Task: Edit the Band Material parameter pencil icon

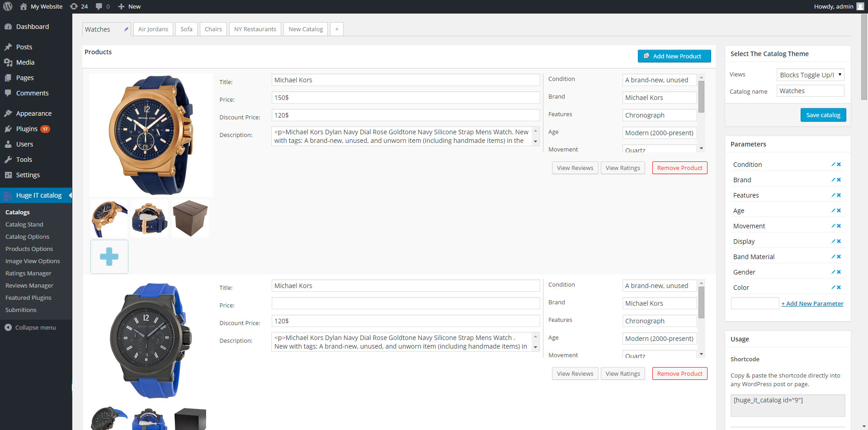Action: [x=833, y=257]
